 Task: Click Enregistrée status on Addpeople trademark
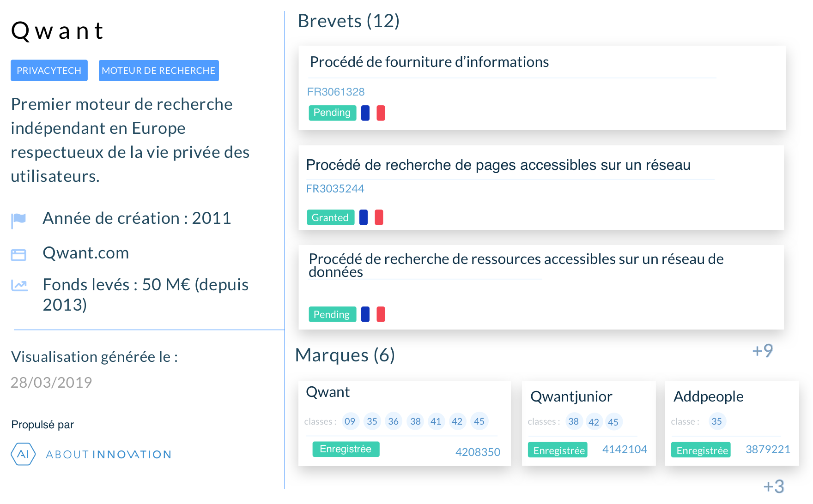[701, 450]
